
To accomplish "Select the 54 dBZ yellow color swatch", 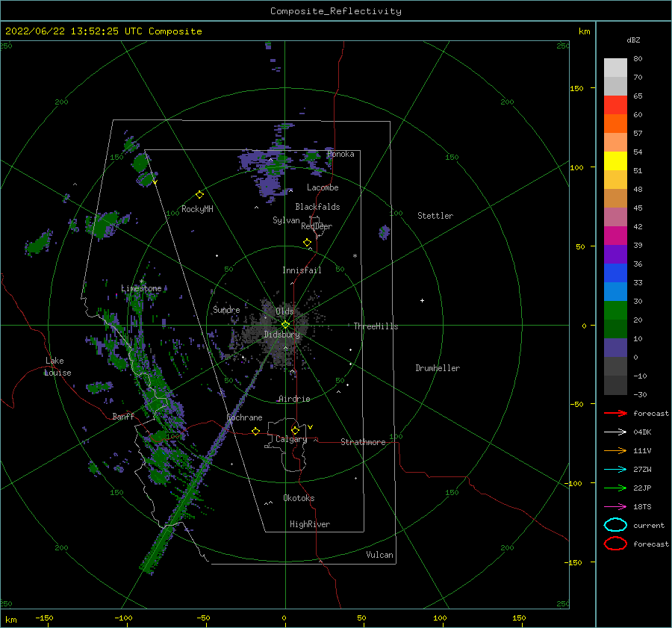I will (x=615, y=161).
